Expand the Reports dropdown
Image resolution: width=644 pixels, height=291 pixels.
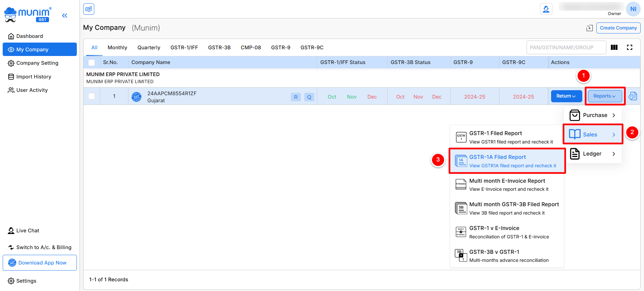click(604, 96)
